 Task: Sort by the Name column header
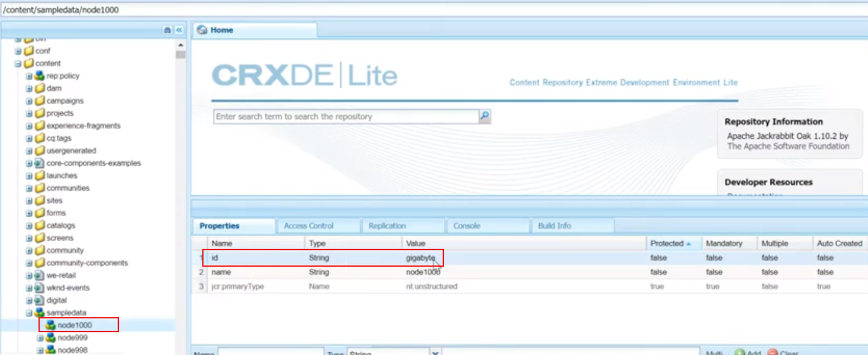(x=256, y=243)
